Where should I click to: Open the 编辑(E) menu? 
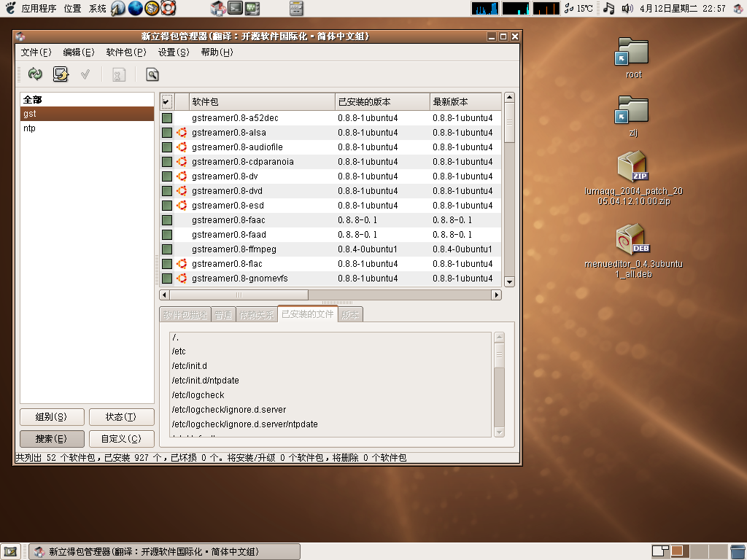(79, 52)
